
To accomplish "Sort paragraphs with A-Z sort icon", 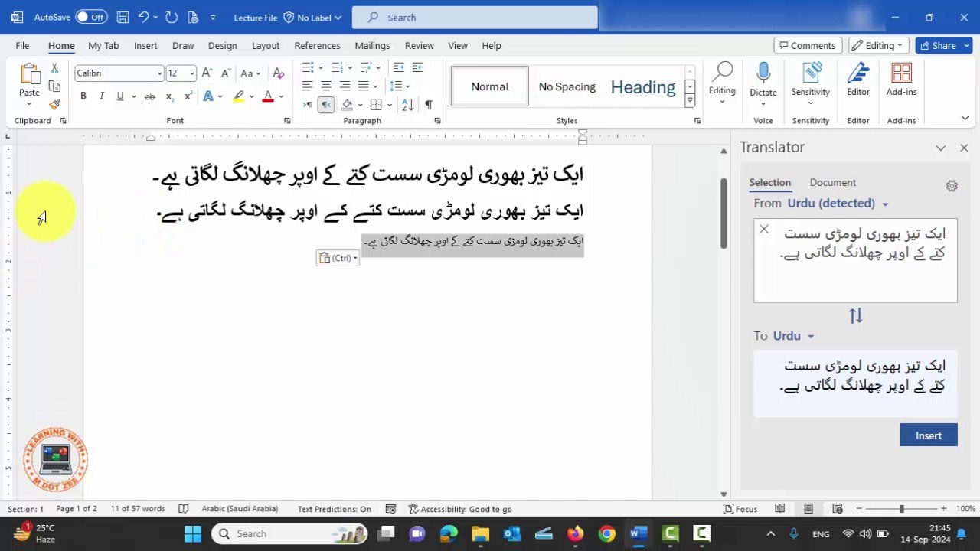I will 407,104.
